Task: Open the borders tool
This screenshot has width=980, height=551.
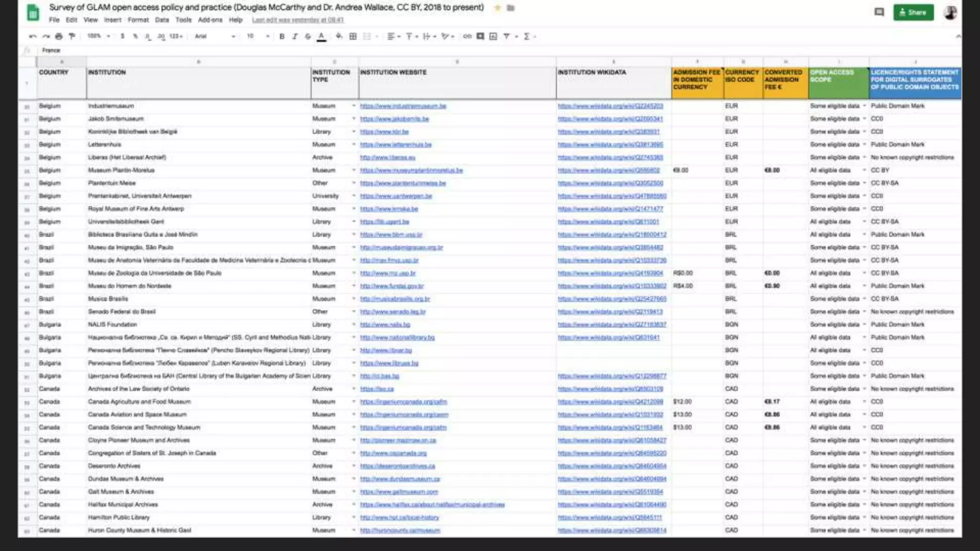Action: (x=353, y=36)
